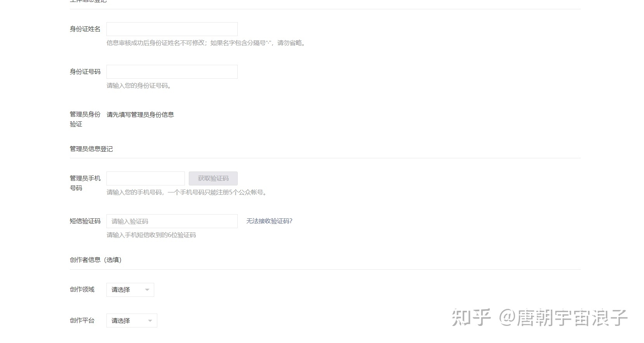The width and height of the screenshot is (644, 343).
Task: Open the 无法接收验证码? link
Action: pyautogui.click(x=269, y=221)
